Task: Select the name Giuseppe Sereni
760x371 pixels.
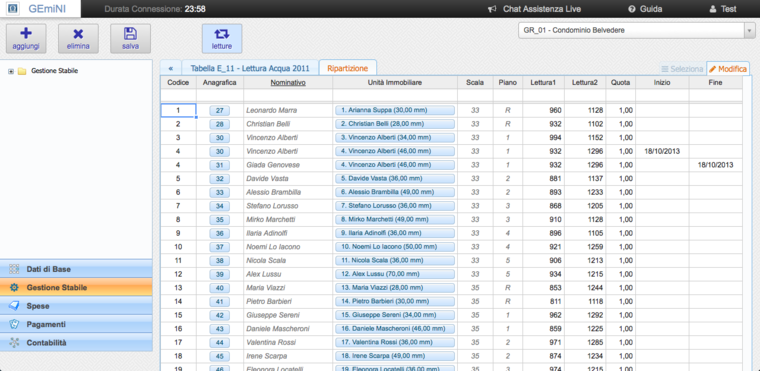Action: [272, 315]
